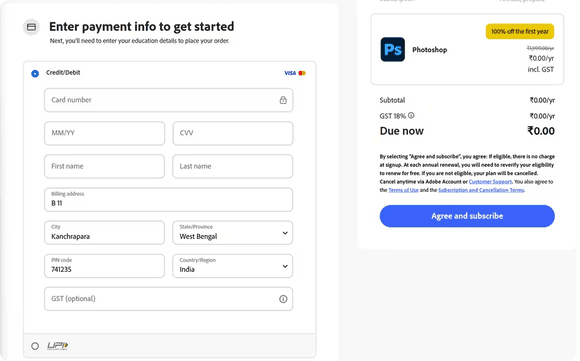
Task: Click the Photoshop Ps app icon
Action: pyautogui.click(x=392, y=49)
